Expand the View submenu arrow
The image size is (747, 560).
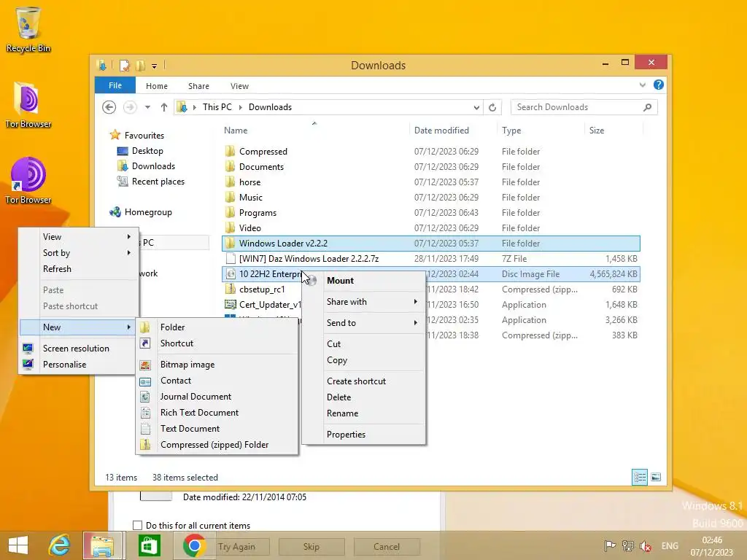click(128, 237)
